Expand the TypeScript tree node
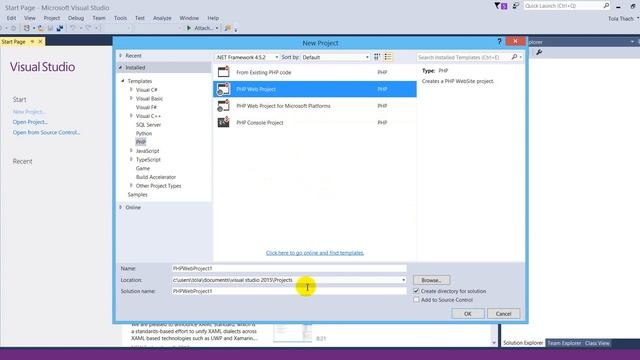Image resolution: width=640 pixels, height=360 pixels. coord(131,159)
